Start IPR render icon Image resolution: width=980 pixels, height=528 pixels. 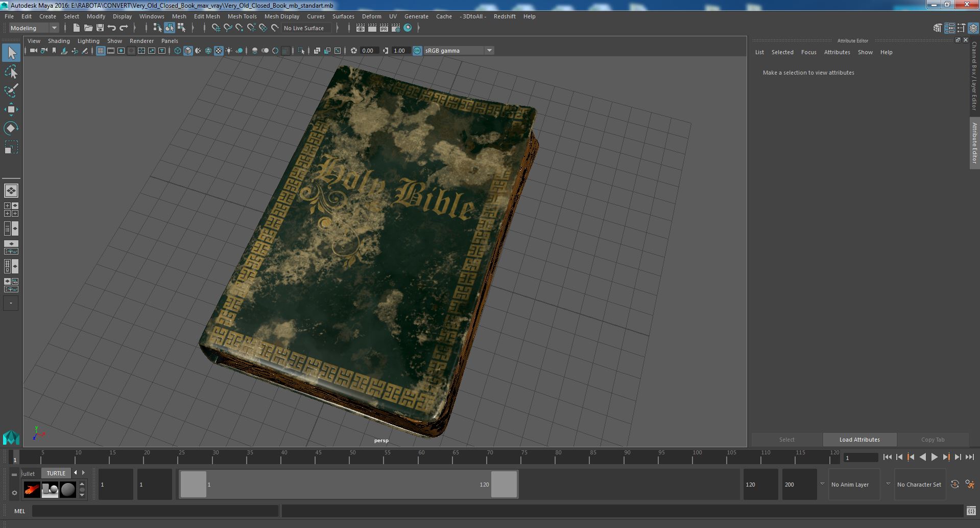click(x=384, y=28)
